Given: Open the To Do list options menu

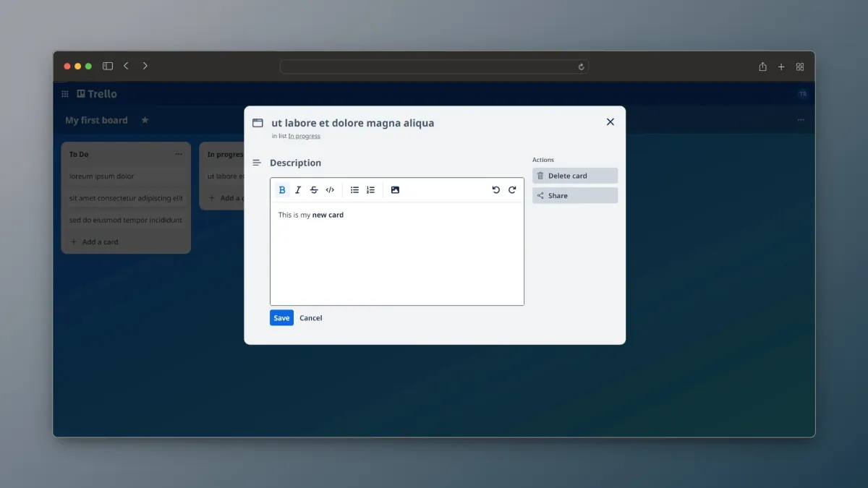Looking at the screenshot, I should pyautogui.click(x=179, y=153).
